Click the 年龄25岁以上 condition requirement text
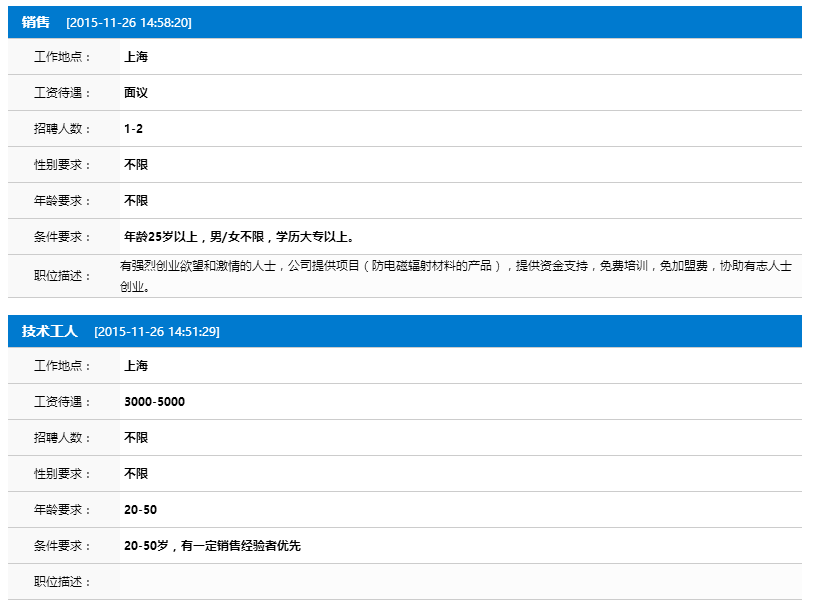Viewport: 816px width, 611px height. [239, 237]
